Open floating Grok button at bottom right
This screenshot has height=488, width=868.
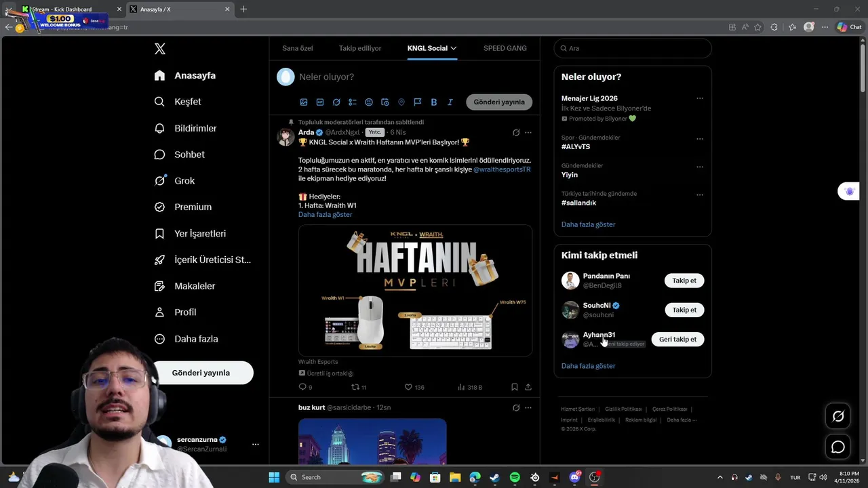(838, 416)
